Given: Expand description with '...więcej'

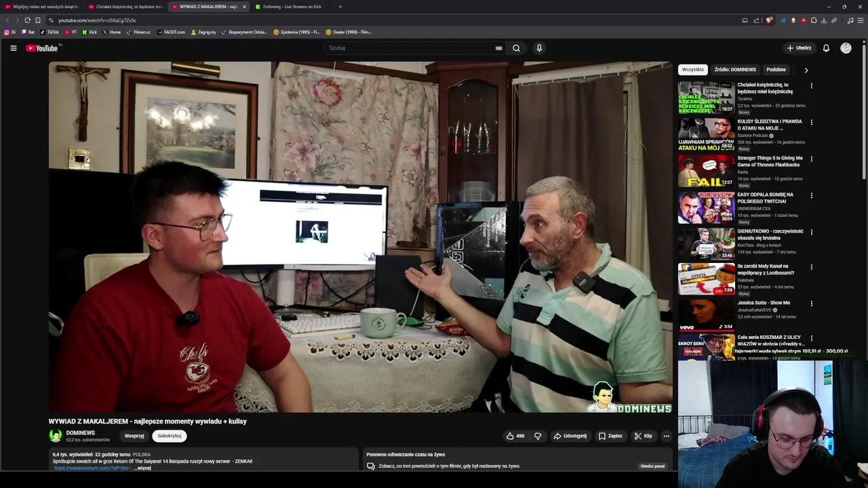Looking at the screenshot, I should tap(143, 468).
